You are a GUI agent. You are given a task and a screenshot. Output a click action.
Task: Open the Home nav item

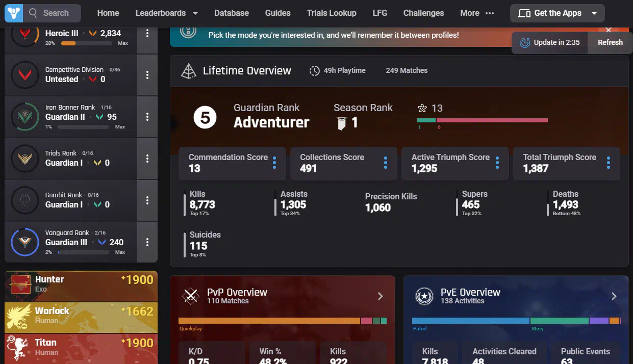point(108,13)
